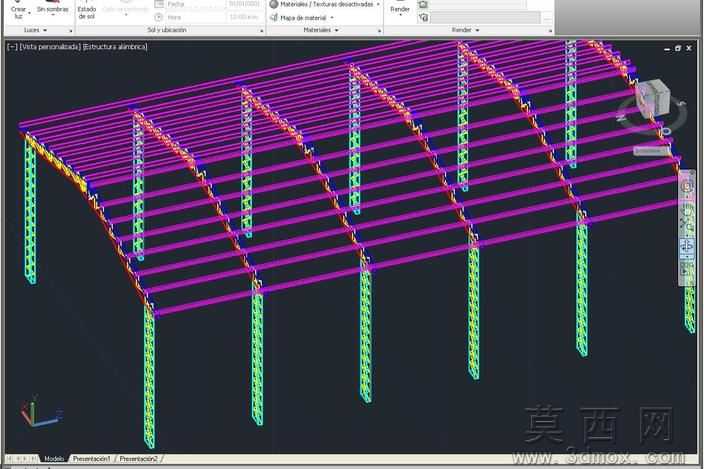Minimize the drawing viewport window
This screenshot has width=704, height=469.
click(667, 48)
